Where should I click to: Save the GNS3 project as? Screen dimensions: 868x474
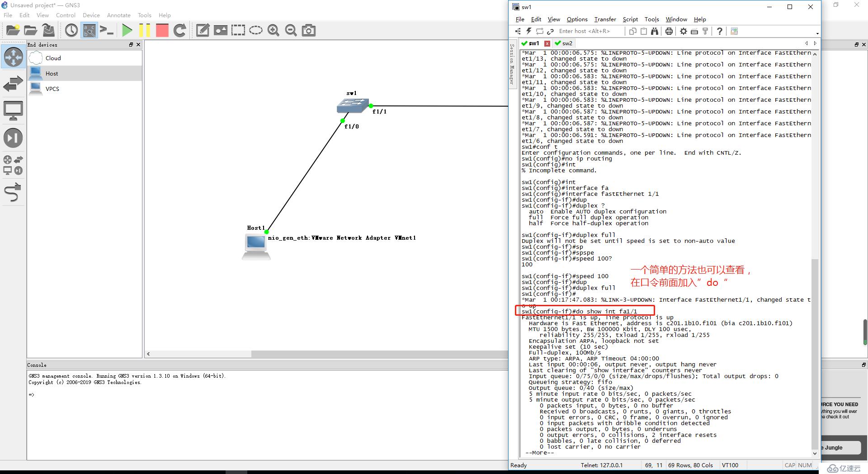tap(48, 30)
